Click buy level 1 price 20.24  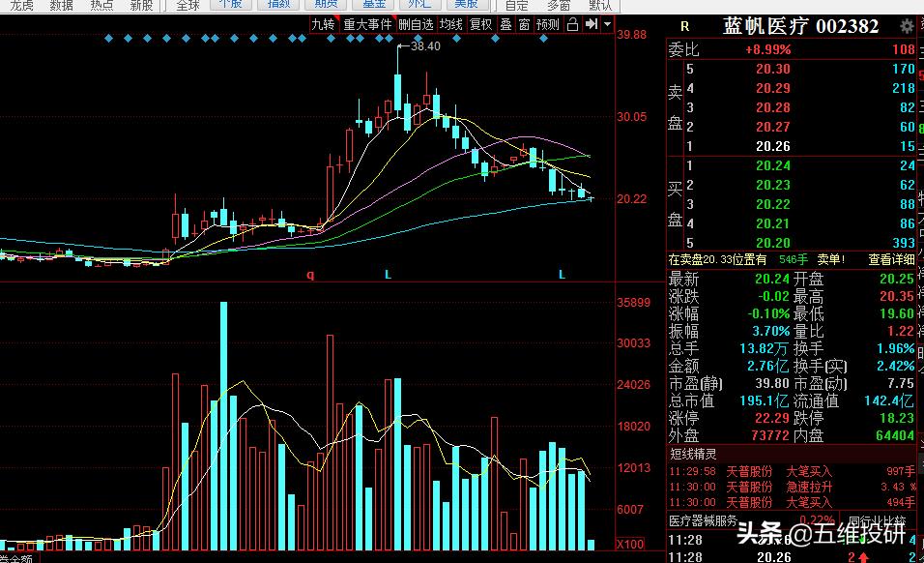point(773,165)
